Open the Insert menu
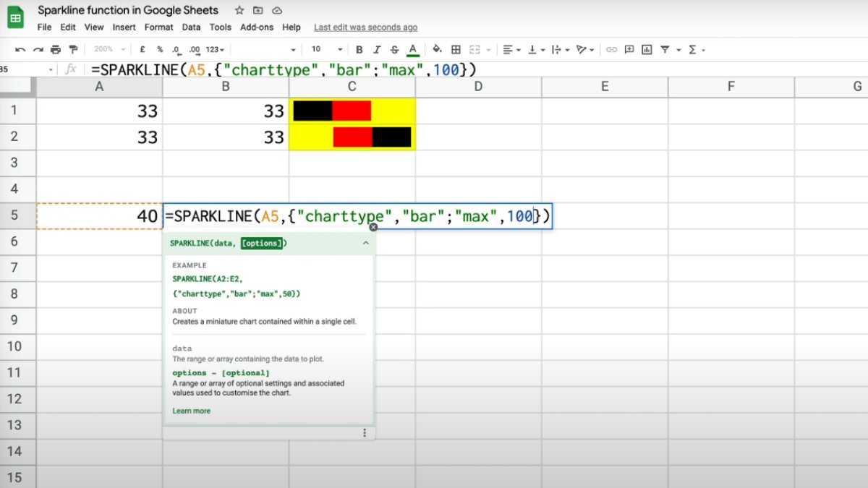Image resolution: width=868 pixels, height=488 pixels. click(x=124, y=27)
